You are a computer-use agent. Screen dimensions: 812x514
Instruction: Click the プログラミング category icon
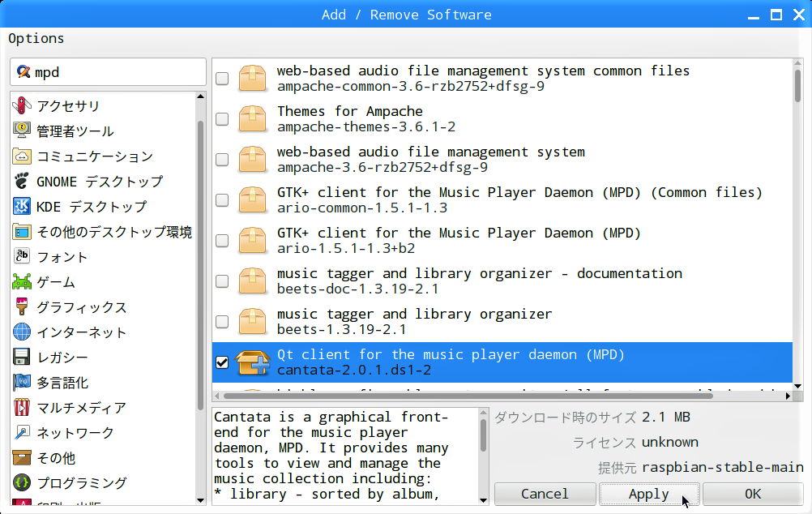[x=21, y=483]
